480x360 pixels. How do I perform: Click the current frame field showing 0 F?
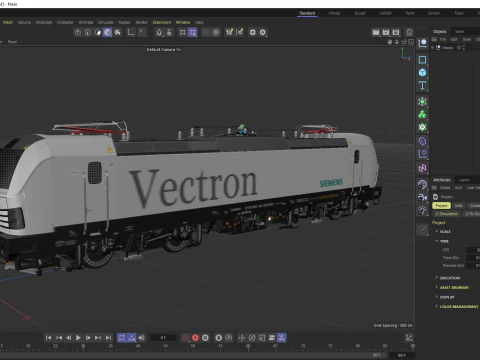tap(163, 338)
